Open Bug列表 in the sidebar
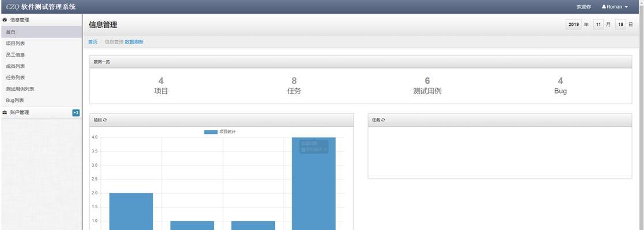The width and height of the screenshot is (644, 230). tap(41, 101)
